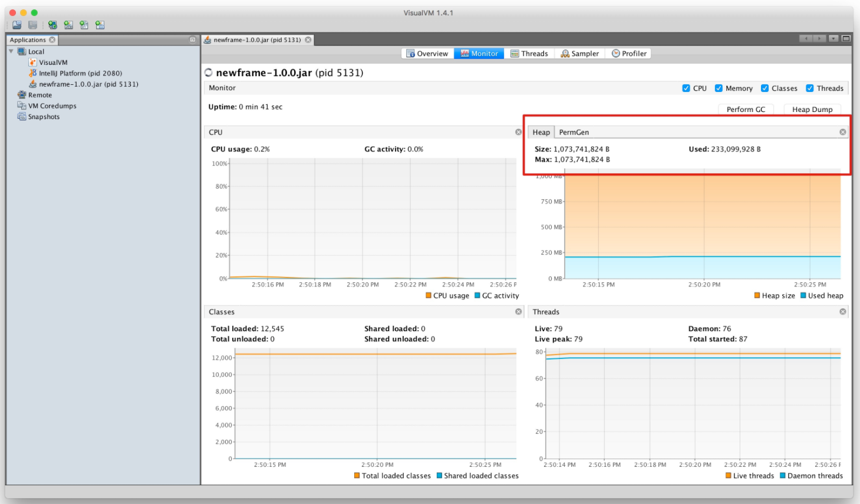Click the Used heap blue legend swatch
Image resolution: width=860 pixels, height=504 pixels.
[803, 295]
